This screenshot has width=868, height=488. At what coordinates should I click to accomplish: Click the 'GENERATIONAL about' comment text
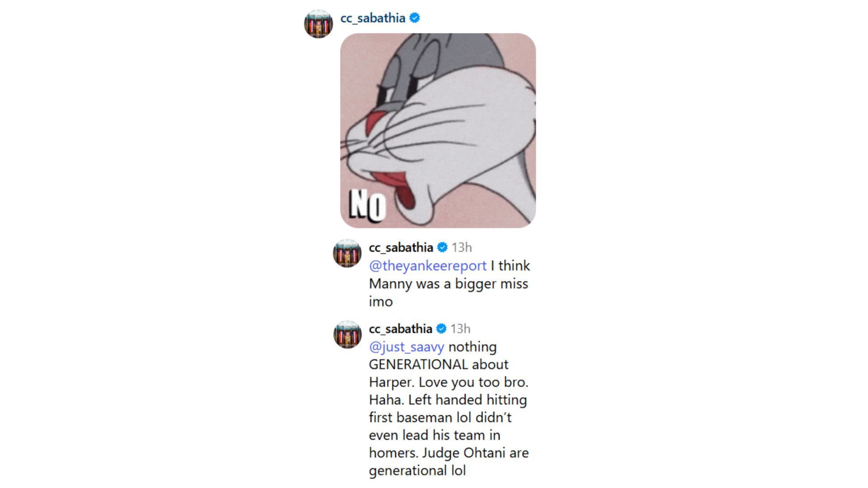[439, 365]
